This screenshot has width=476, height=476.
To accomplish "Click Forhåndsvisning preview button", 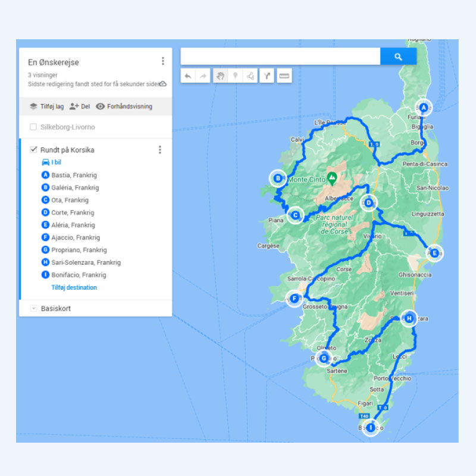I will tap(124, 107).
